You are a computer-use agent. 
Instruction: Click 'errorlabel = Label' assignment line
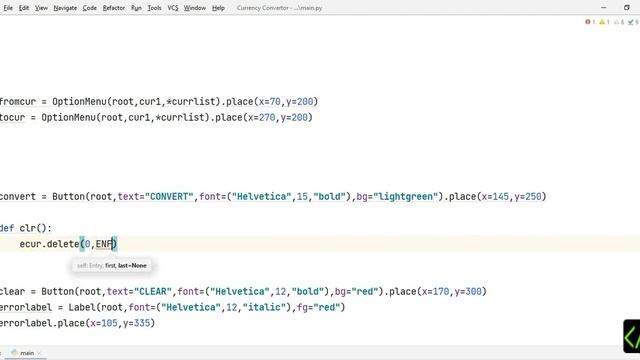pyautogui.click(x=173, y=307)
